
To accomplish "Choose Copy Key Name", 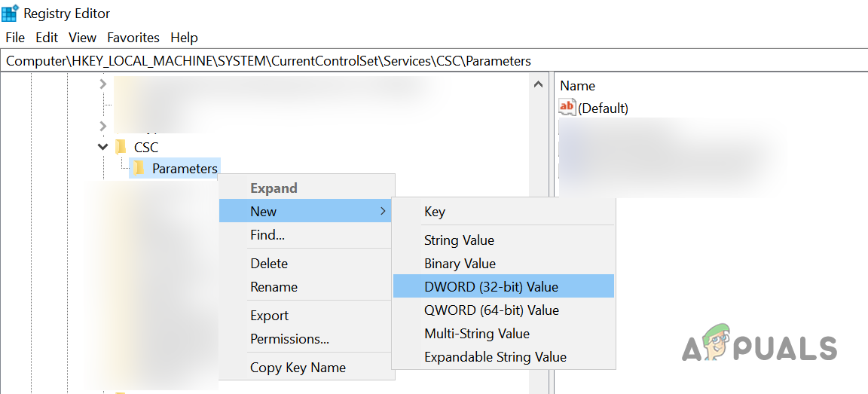I will (x=298, y=368).
